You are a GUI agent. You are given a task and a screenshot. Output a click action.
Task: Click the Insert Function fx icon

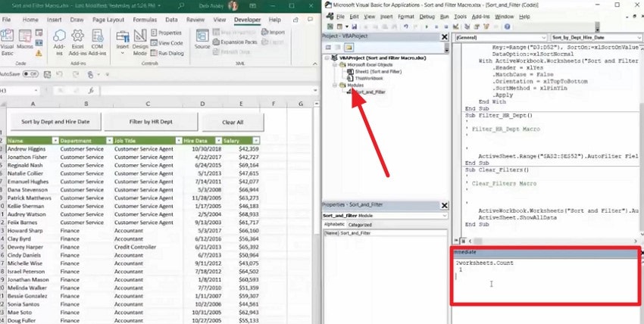[91, 90]
